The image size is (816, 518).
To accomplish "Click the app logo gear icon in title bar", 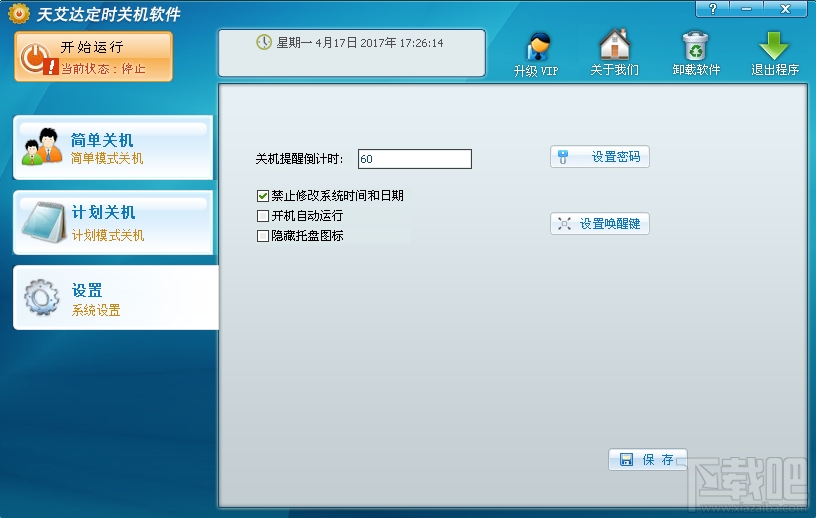I will [19, 14].
